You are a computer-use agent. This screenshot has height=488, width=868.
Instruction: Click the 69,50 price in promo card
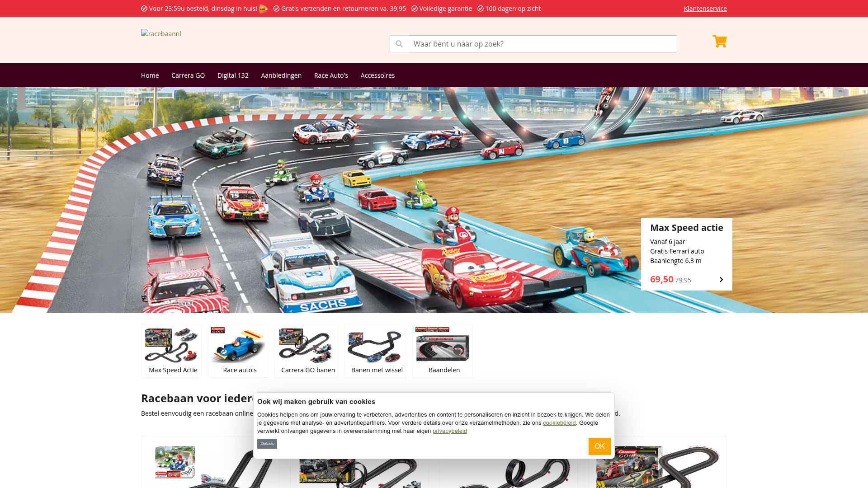tap(661, 279)
